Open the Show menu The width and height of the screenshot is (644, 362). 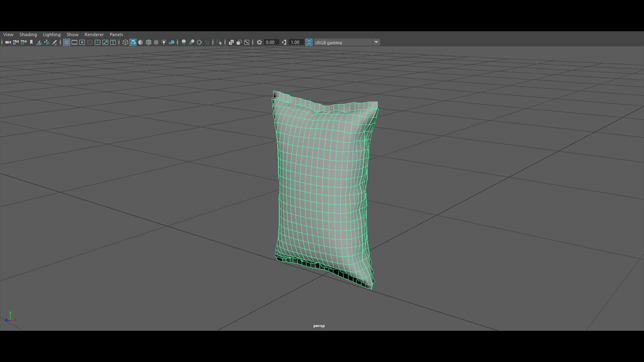(x=72, y=35)
